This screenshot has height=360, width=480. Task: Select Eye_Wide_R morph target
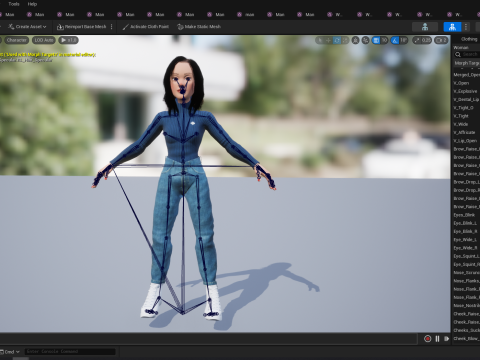pos(466,248)
